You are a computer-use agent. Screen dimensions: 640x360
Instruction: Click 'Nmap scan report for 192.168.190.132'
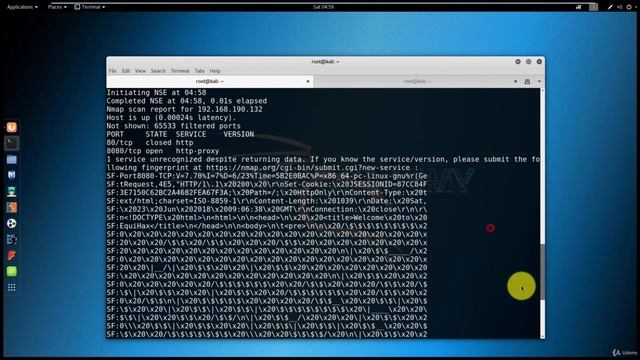click(x=184, y=109)
